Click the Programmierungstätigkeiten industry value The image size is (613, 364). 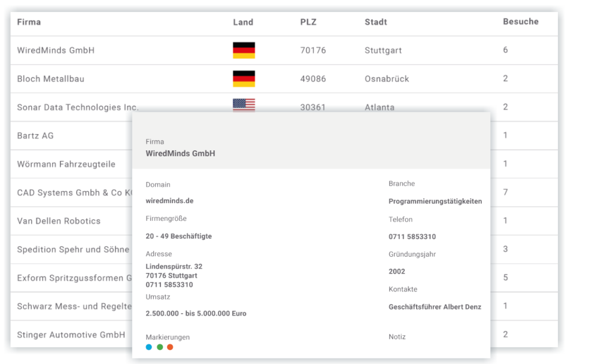click(435, 201)
